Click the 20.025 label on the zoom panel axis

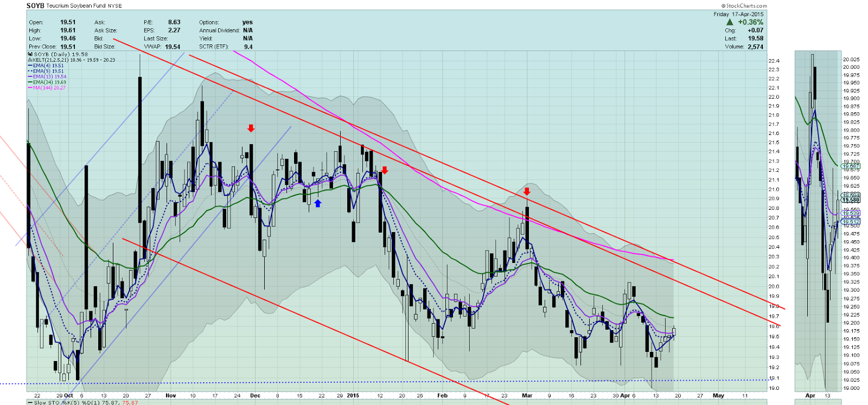[x=851, y=59]
